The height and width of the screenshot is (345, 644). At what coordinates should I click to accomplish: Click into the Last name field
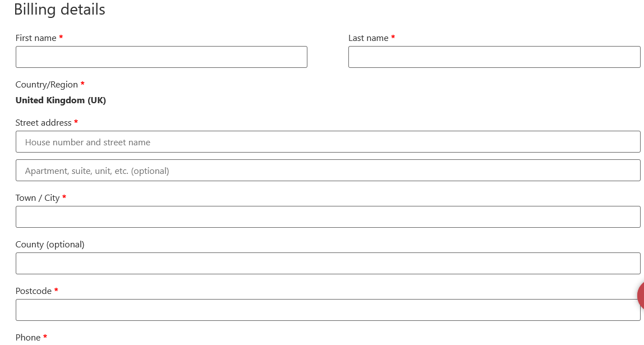pos(494,57)
